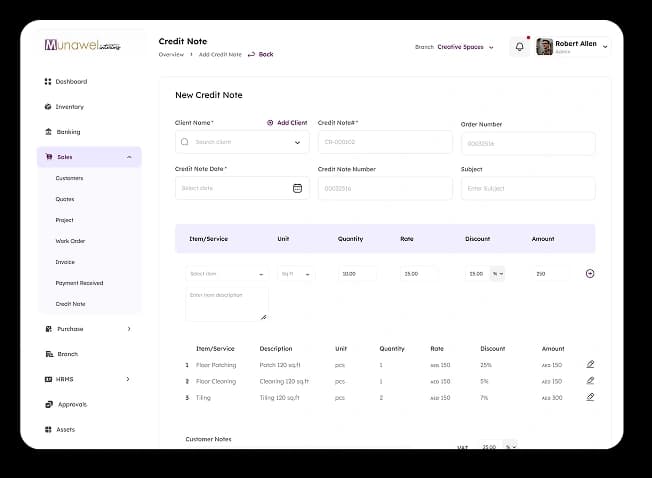Click the Sales label in sidebar
This screenshot has width=652, height=478.
coord(64,157)
